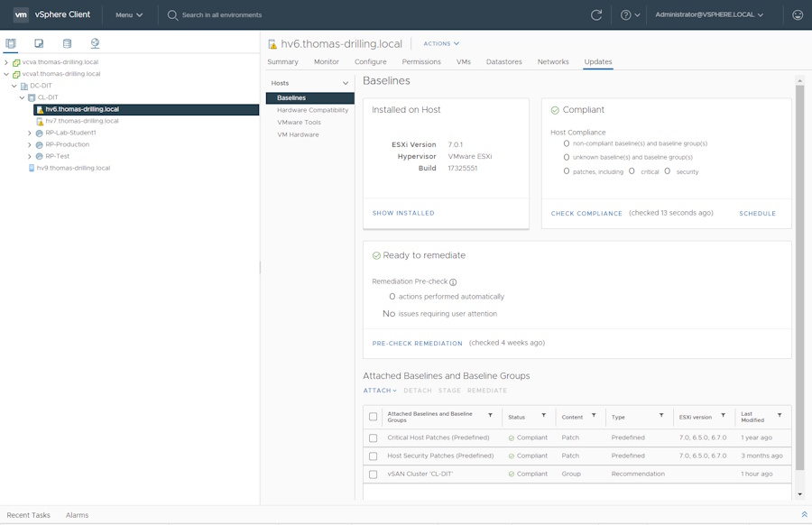Switch to the Summary tab
This screenshot has width=812, height=525.
(x=282, y=61)
